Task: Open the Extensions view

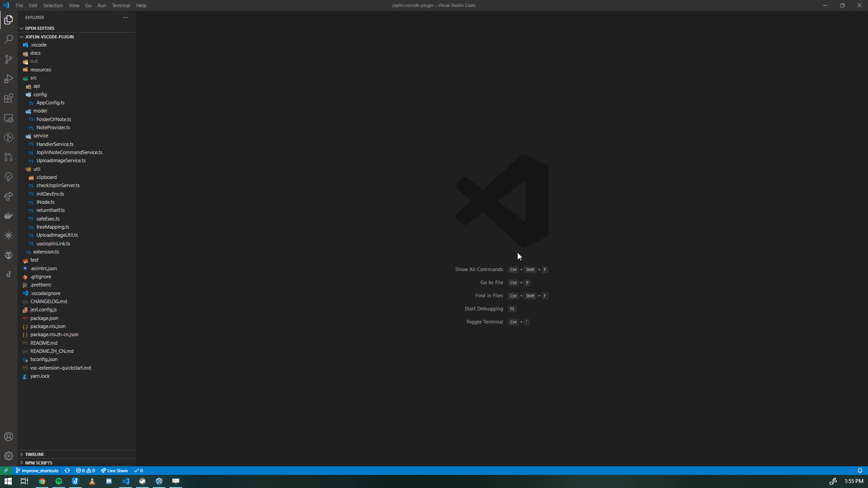Action: point(9,98)
